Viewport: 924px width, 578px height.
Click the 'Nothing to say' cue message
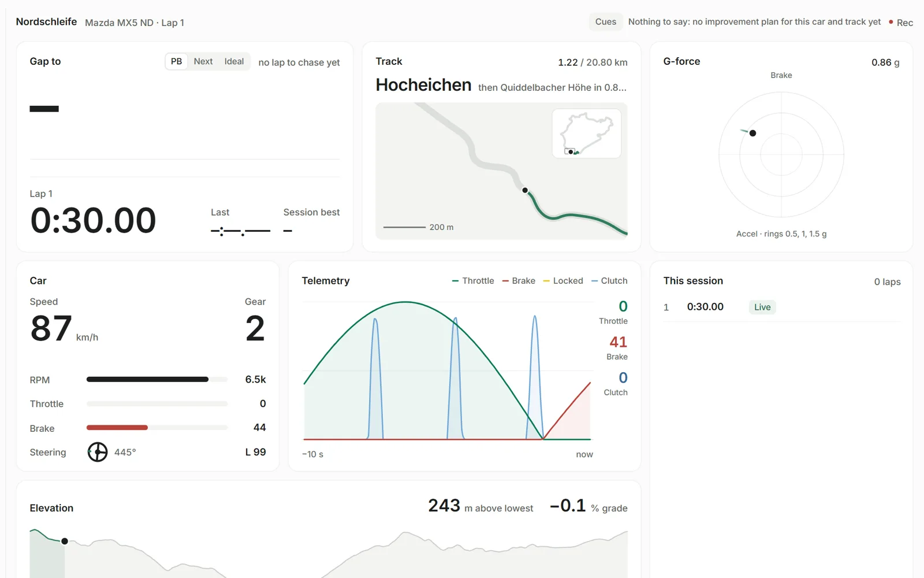click(x=754, y=22)
